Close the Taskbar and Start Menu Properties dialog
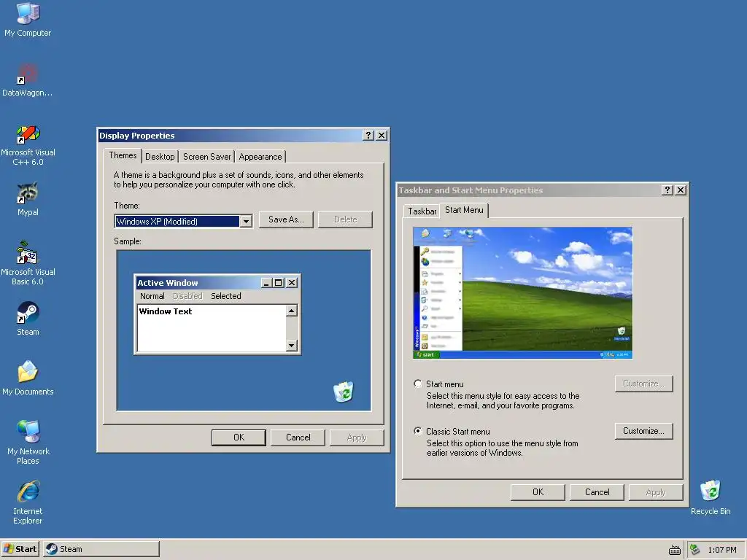 pyautogui.click(x=681, y=190)
